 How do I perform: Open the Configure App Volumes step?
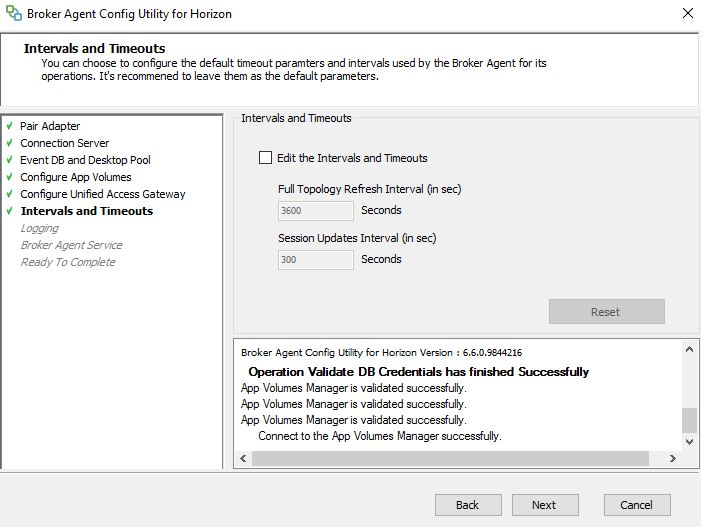tap(76, 177)
